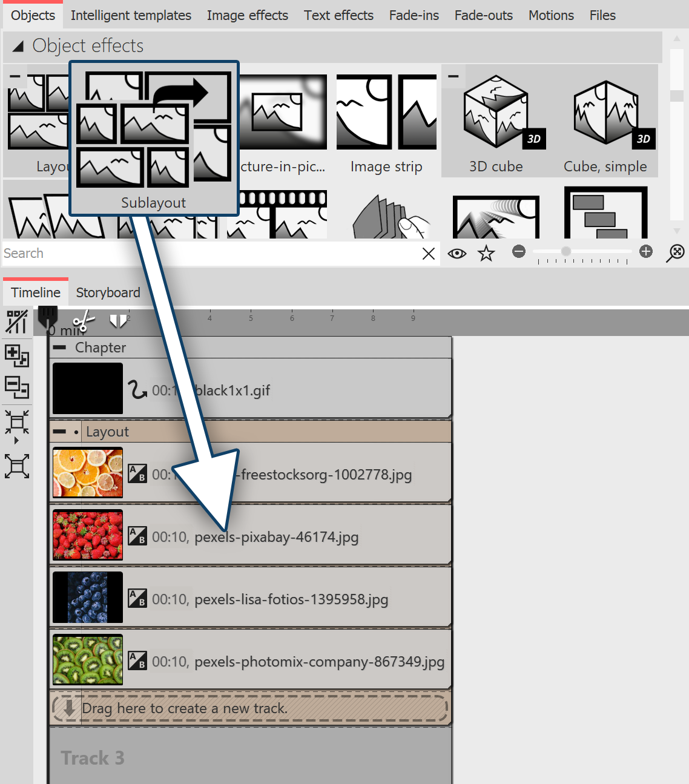Select the kiwi clip thumbnail pexels-photomix-company-867349.jpg
Screen dimensions: 689x784
[87, 659]
